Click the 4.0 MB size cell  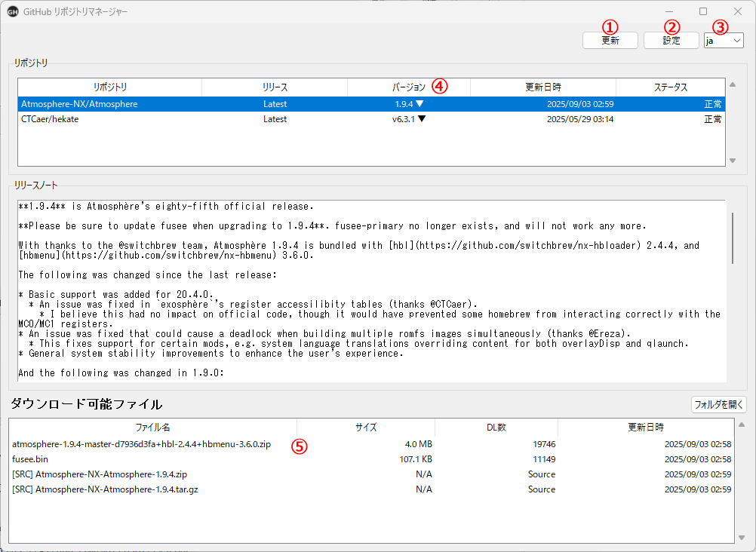point(419,444)
